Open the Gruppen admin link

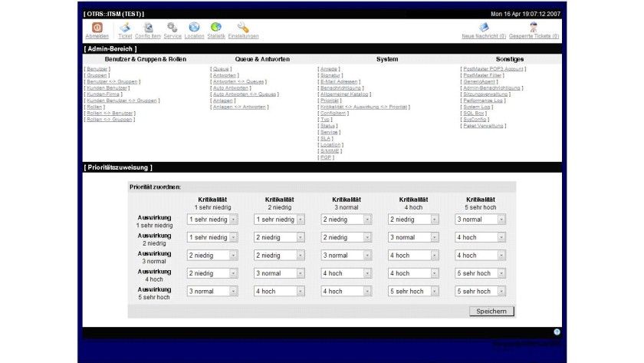(x=97, y=75)
